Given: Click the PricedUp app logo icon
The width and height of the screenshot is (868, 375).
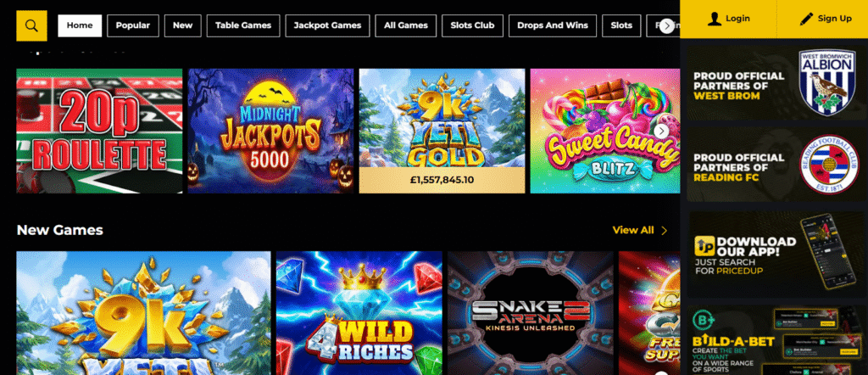Looking at the screenshot, I should pos(705,243).
